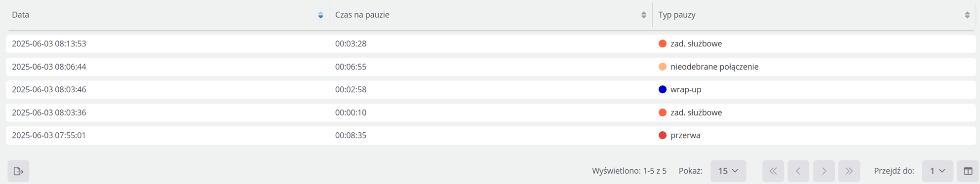Go to the first page

click(x=773, y=171)
